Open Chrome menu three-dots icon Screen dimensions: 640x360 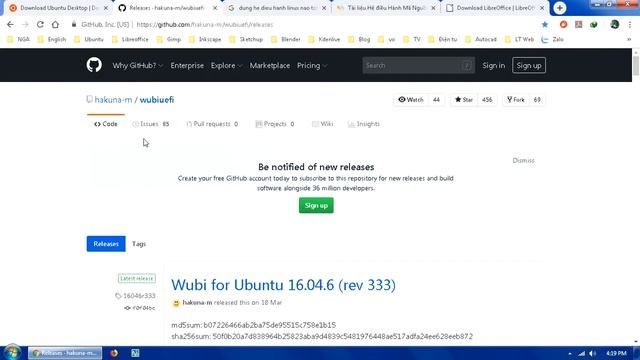pyautogui.click(x=630, y=24)
